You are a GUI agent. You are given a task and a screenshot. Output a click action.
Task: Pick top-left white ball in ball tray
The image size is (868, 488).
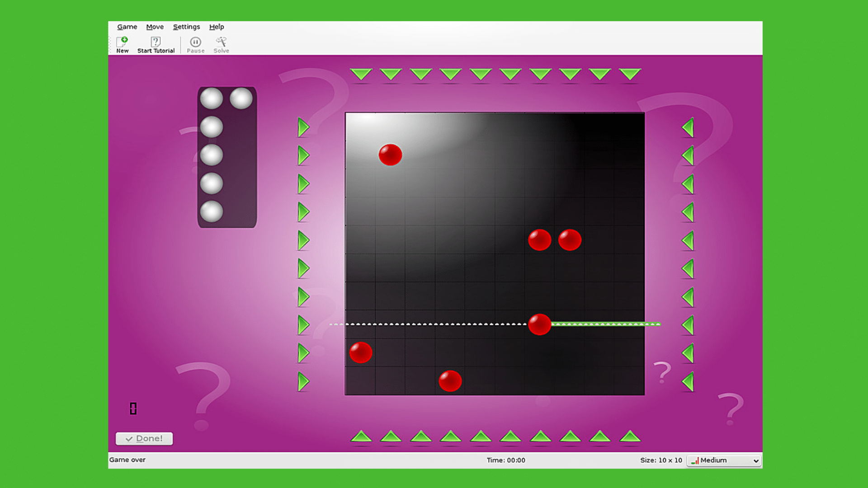tap(212, 99)
